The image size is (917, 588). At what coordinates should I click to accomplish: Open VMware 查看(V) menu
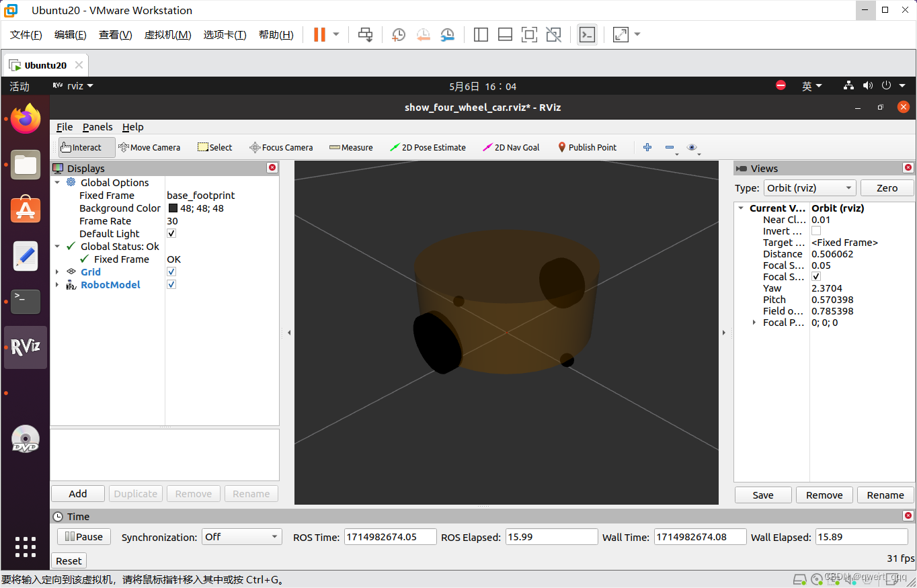(x=116, y=35)
